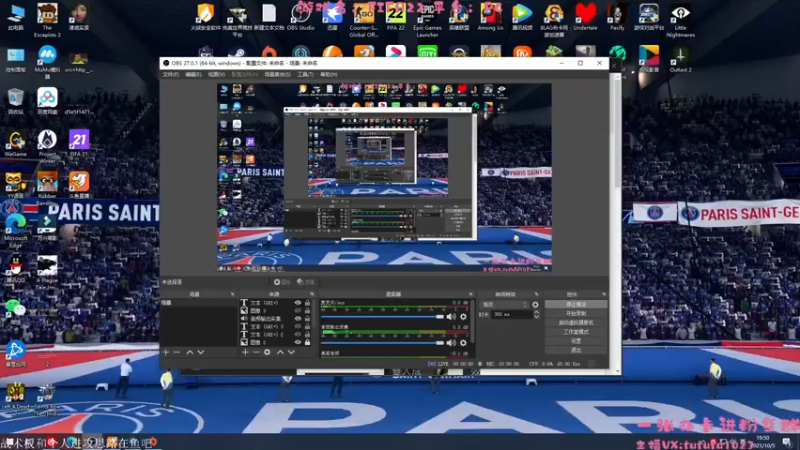This screenshot has width=800, height=450.
Task: Open Counter-Strike Global Offensive desktop icon
Action: coord(364,20)
